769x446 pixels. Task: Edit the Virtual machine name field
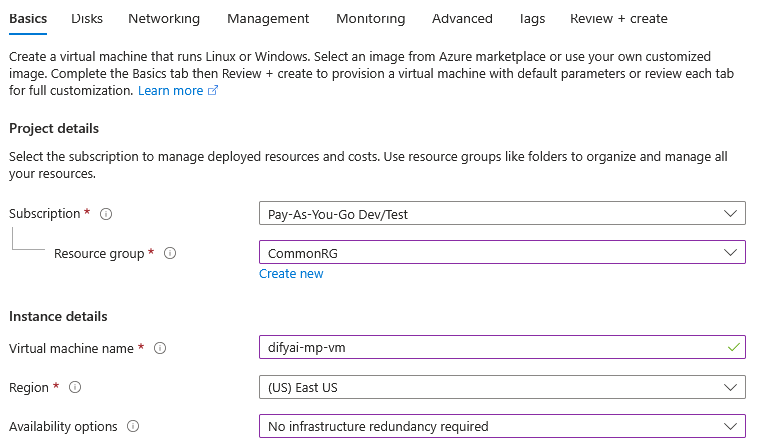[x=502, y=347]
